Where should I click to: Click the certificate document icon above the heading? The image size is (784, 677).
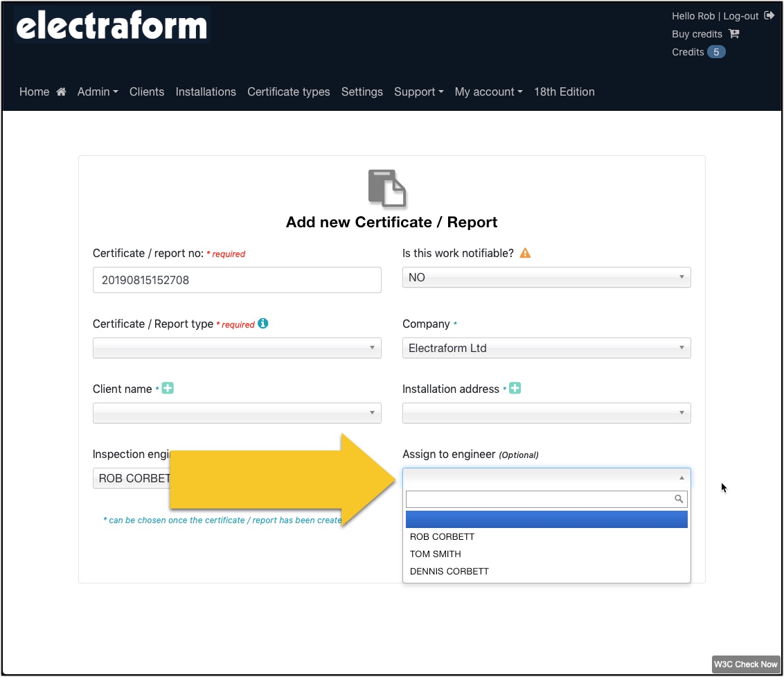coord(387,188)
